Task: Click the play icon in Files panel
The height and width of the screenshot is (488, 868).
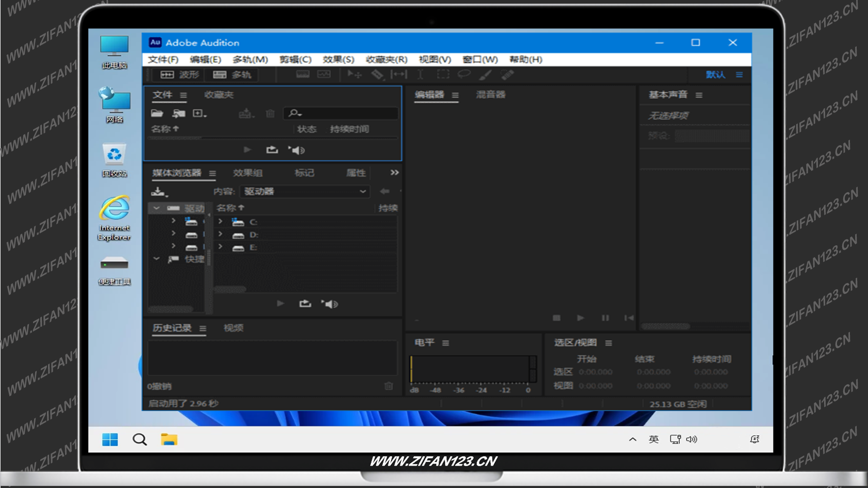Action: [247, 150]
